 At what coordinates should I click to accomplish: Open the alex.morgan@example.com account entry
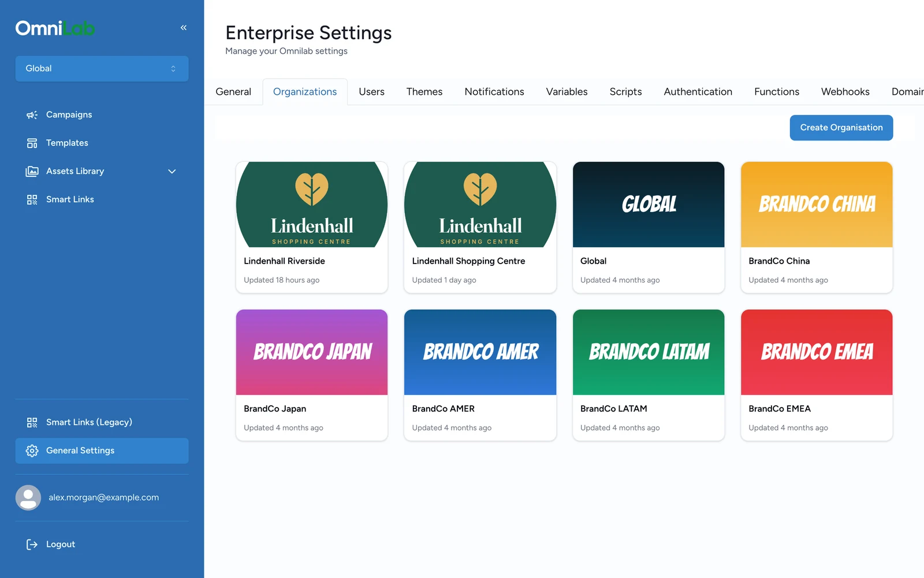[104, 498]
